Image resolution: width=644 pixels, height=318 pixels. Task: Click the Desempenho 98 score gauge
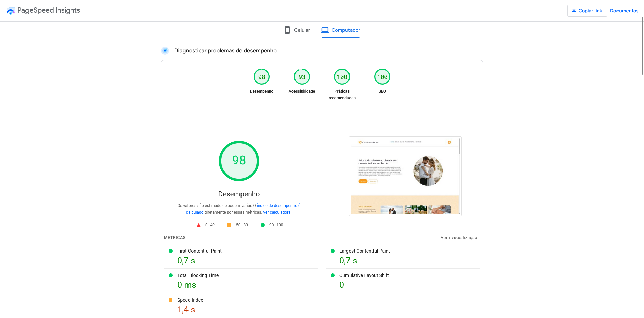point(262,77)
